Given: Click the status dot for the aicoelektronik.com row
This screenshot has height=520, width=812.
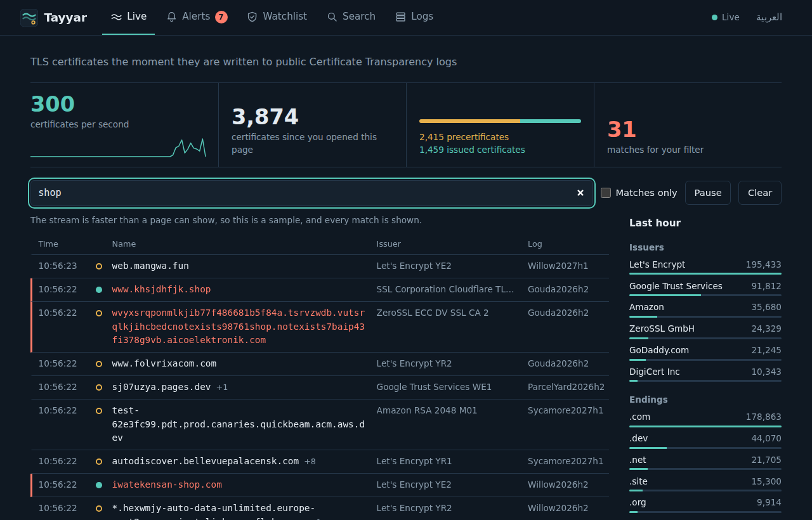Looking at the screenshot, I should (99, 313).
